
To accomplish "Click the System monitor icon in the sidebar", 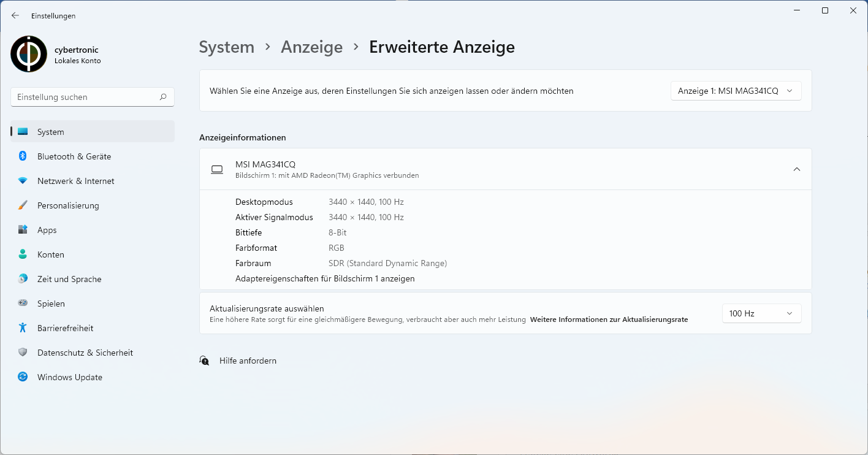I will pyautogui.click(x=23, y=132).
